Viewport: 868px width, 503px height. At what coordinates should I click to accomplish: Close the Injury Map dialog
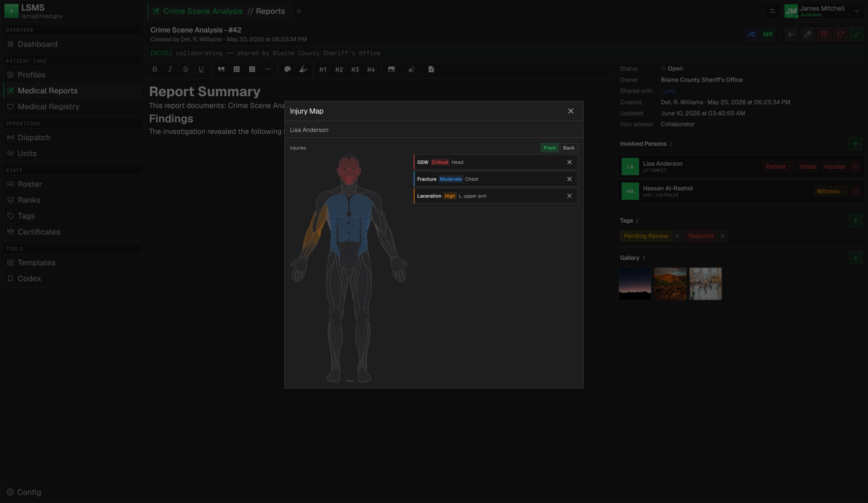click(x=571, y=111)
